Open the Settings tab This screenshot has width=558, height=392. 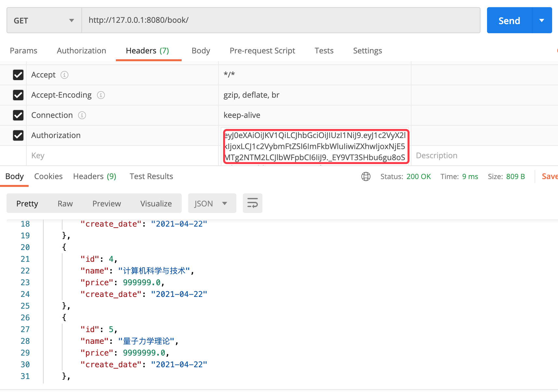click(368, 51)
